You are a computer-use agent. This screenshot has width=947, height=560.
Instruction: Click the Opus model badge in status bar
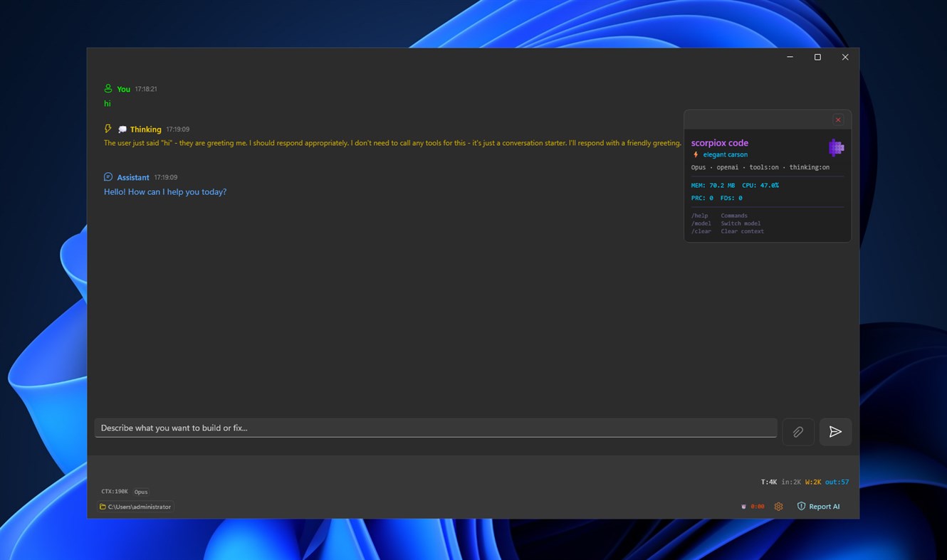pyautogui.click(x=141, y=492)
